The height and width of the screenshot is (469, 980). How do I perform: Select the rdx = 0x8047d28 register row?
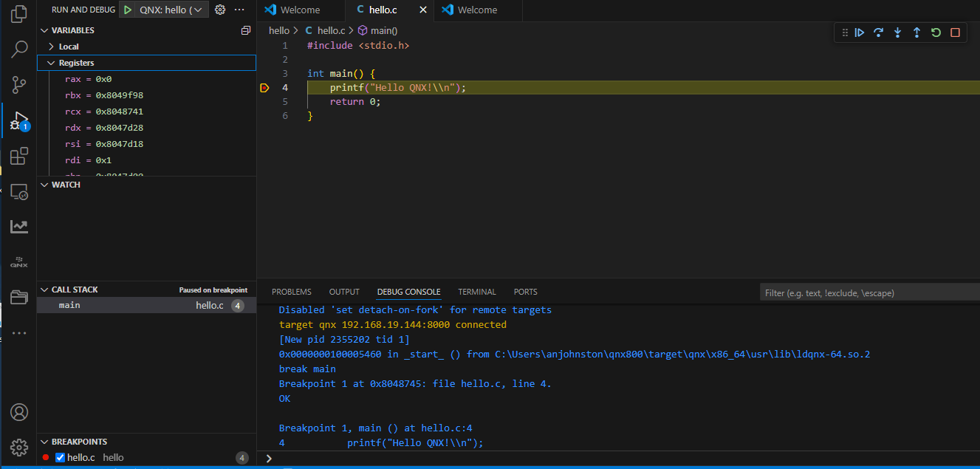click(x=146, y=128)
